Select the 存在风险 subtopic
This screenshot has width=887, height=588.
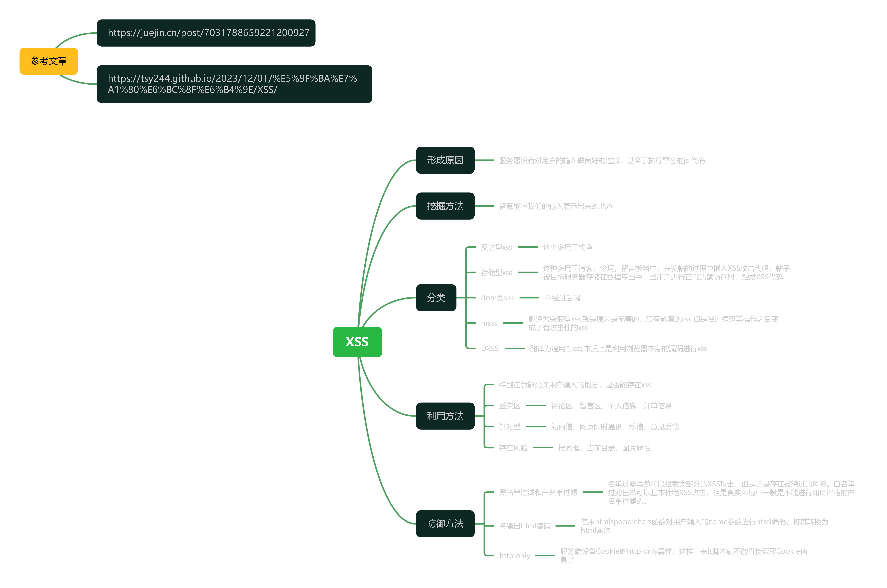(x=513, y=448)
